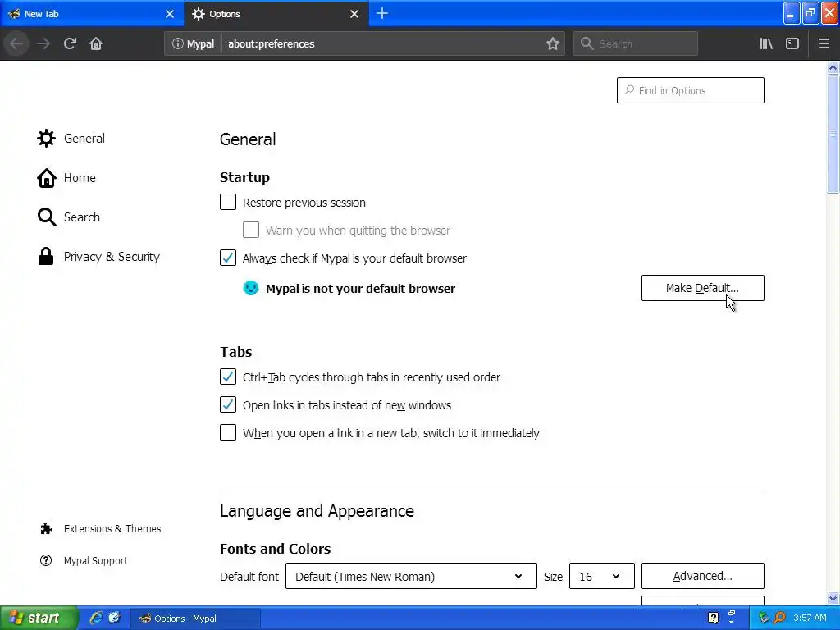Screen dimensions: 840x630
Task: Toggle the sidebars toolbar icon
Action: tap(792, 44)
